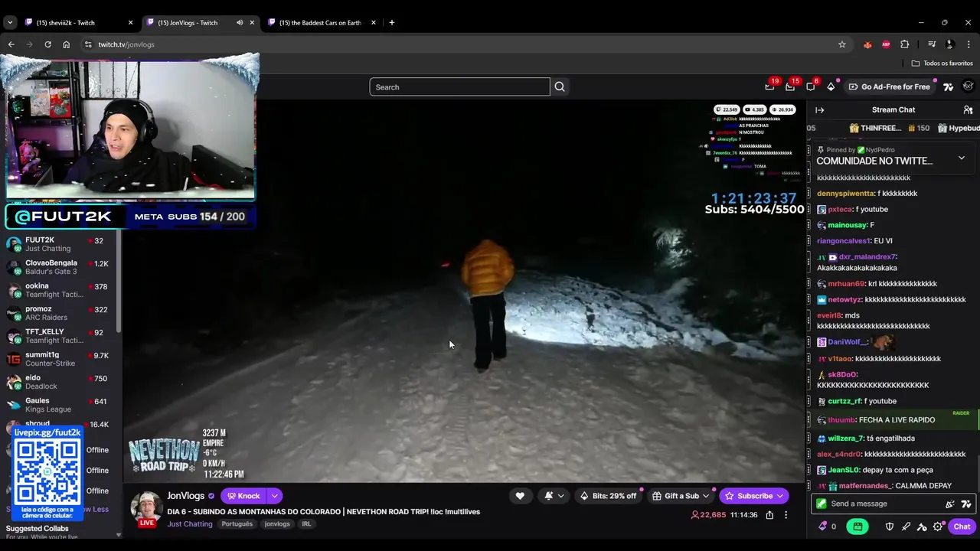Click the Go Ad-Free for Free button

point(890,86)
